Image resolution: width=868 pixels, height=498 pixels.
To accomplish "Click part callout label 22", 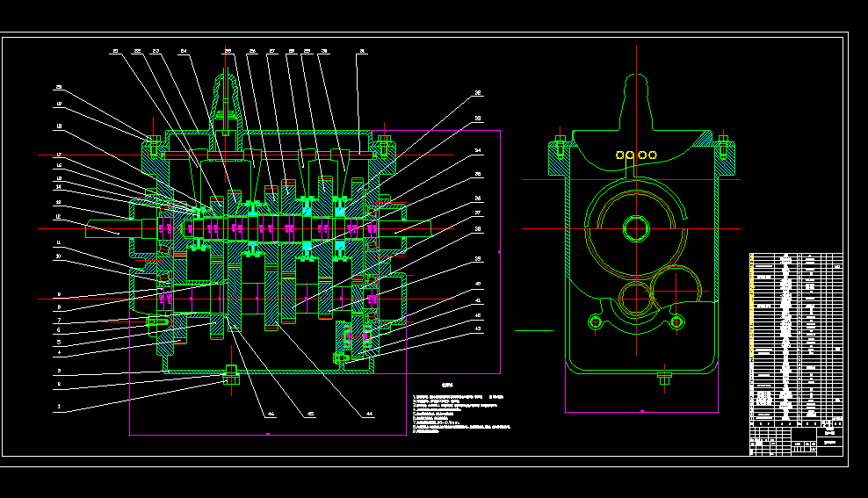I will pos(137,52).
